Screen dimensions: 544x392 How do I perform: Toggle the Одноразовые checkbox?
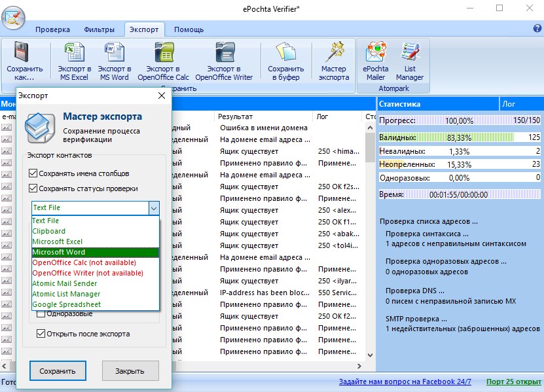coord(41,314)
